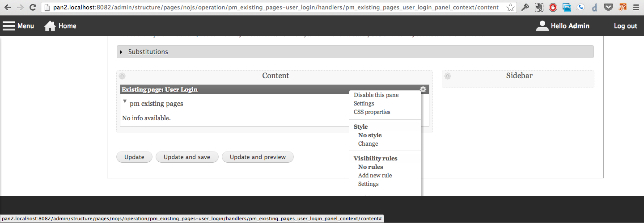Log out of the site
This screenshot has height=223, width=644.
625,26
